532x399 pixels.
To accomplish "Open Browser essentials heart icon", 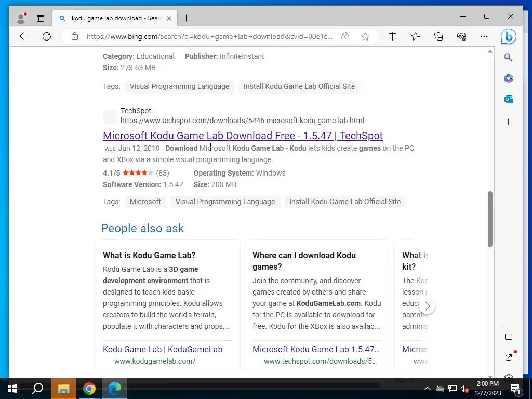I will [x=461, y=36].
